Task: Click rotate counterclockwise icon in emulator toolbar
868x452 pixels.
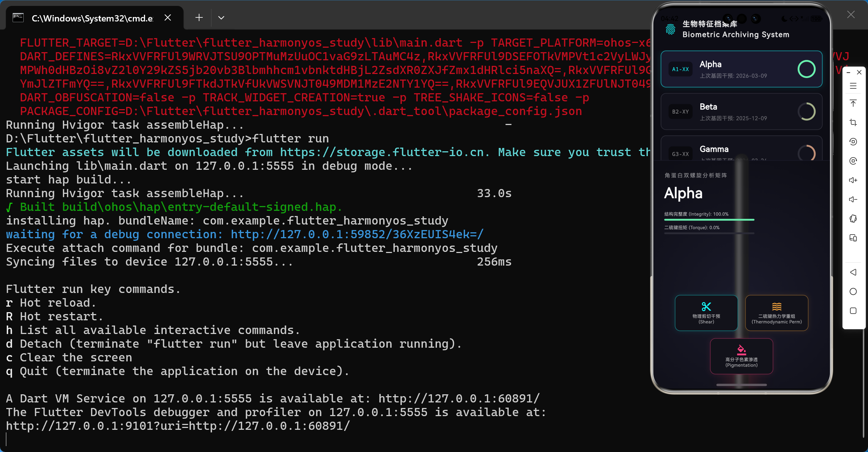Action: pyautogui.click(x=853, y=142)
